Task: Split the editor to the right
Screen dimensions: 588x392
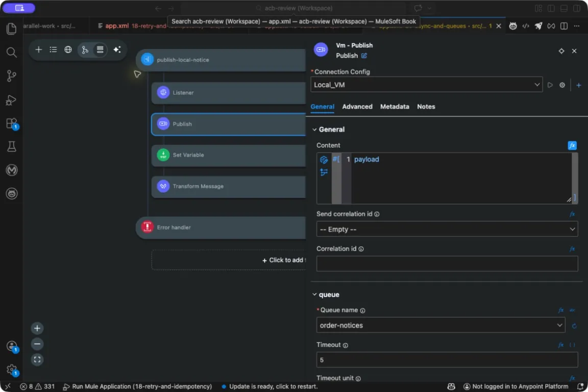Action: coord(563,26)
